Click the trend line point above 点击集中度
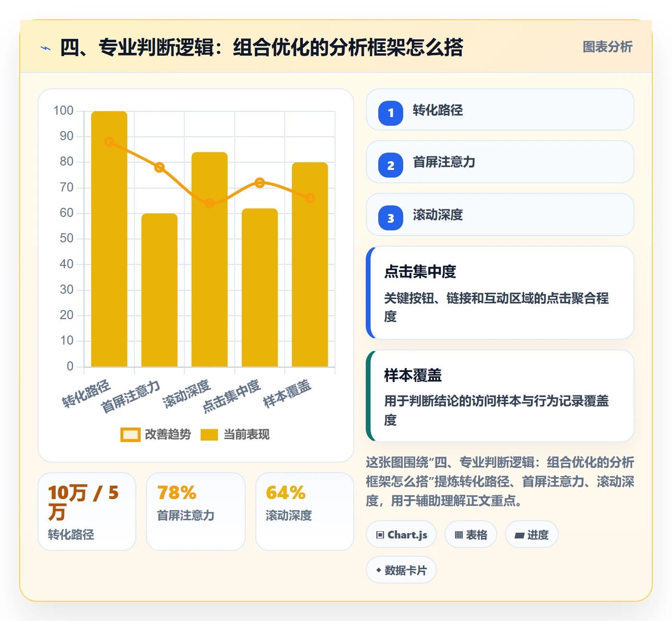The image size is (672, 621). pos(260,182)
